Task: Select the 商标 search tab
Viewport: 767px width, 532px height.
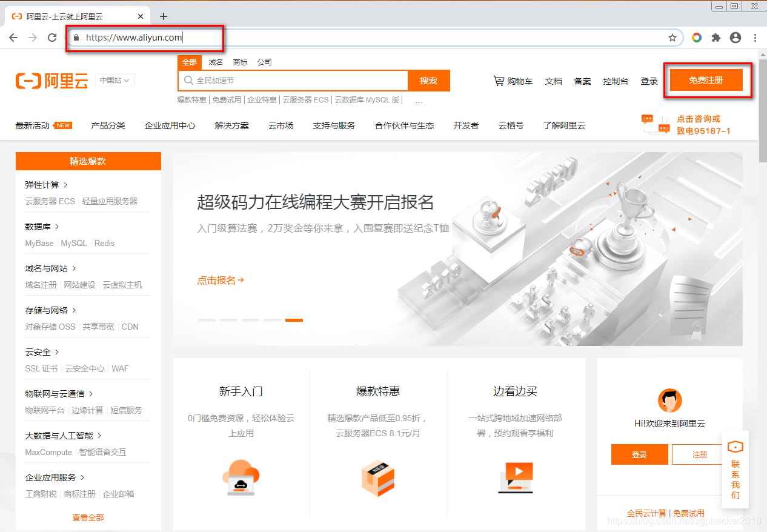Action: [240, 62]
